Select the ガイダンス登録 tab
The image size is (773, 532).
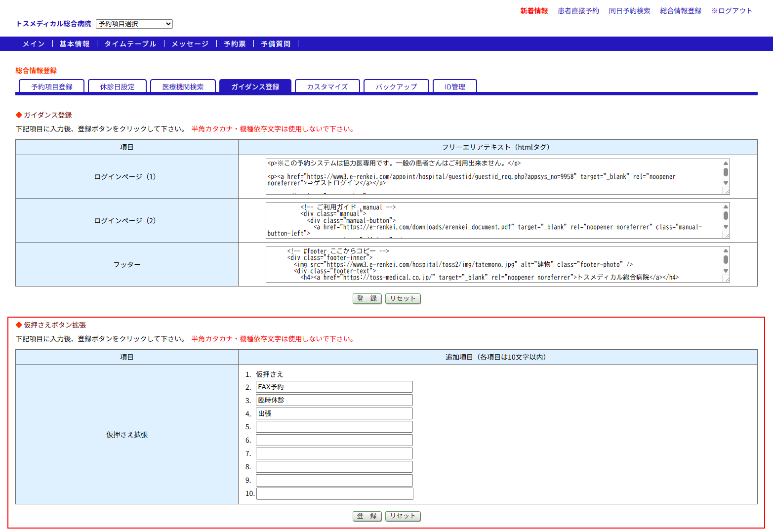255,86
